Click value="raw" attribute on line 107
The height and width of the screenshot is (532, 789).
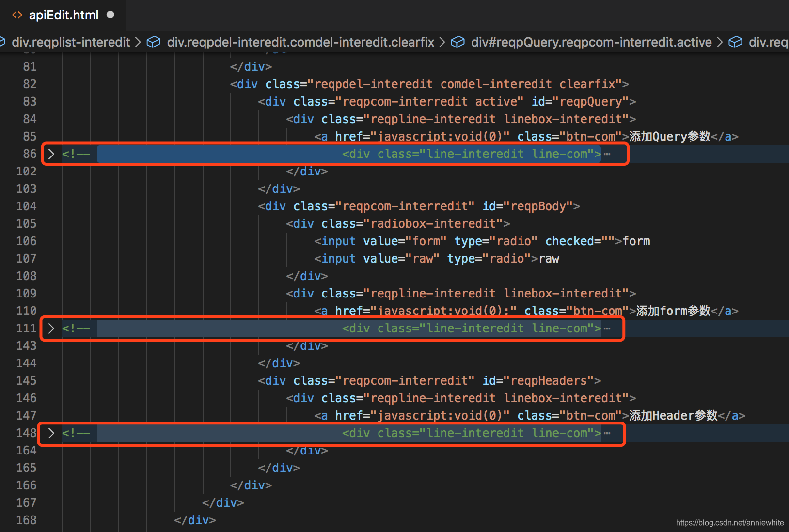(402, 259)
